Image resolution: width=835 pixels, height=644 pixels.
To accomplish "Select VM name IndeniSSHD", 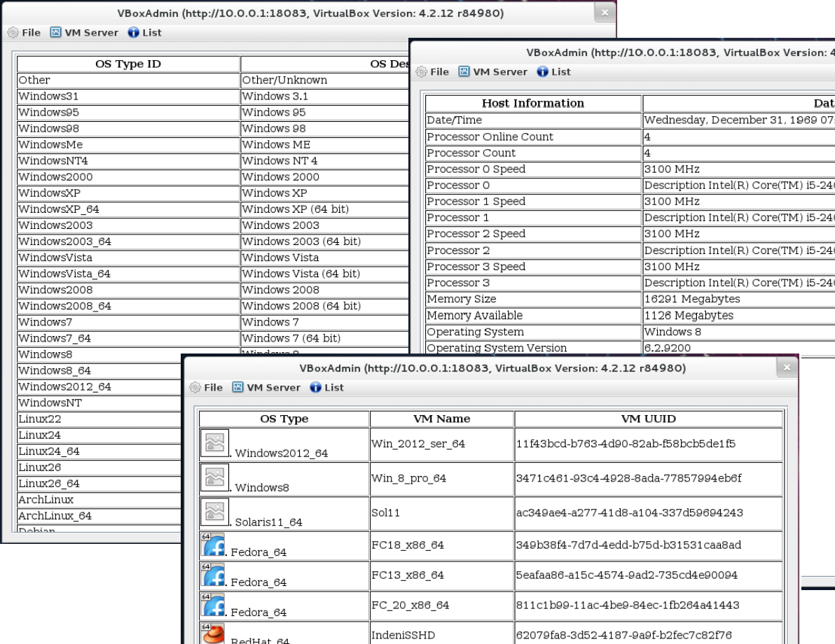I will (403, 635).
